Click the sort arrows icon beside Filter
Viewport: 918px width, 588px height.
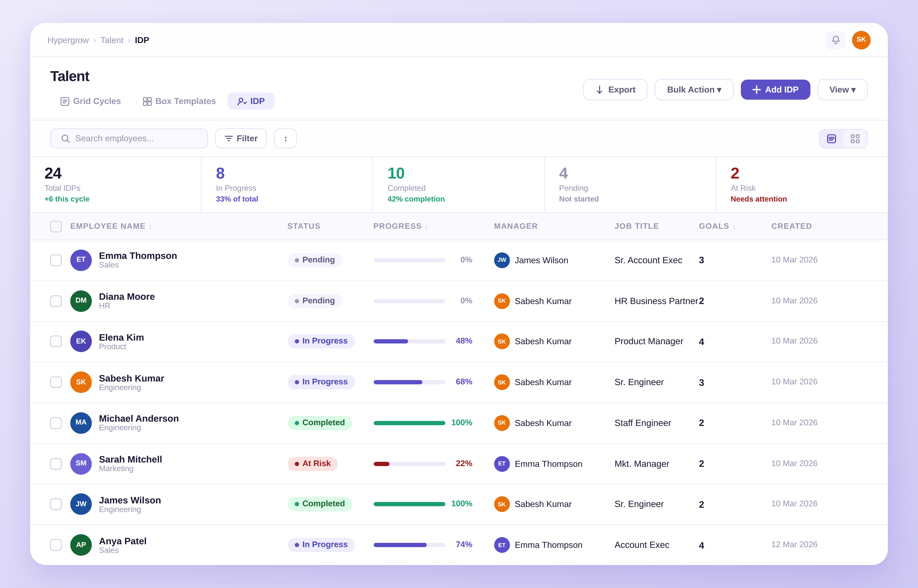(x=285, y=138)
